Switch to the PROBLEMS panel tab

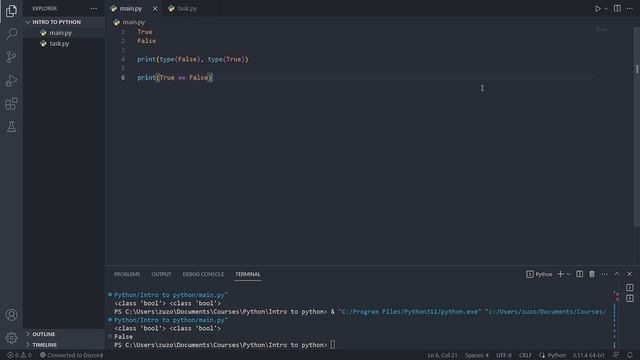(x=127, y=274)
